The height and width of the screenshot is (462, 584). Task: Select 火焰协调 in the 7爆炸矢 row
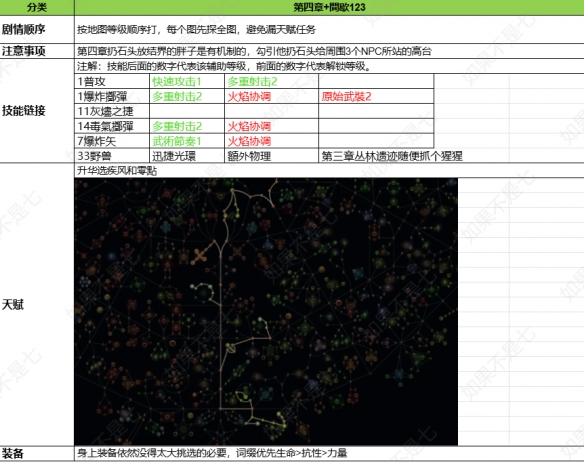pos(272,141)
